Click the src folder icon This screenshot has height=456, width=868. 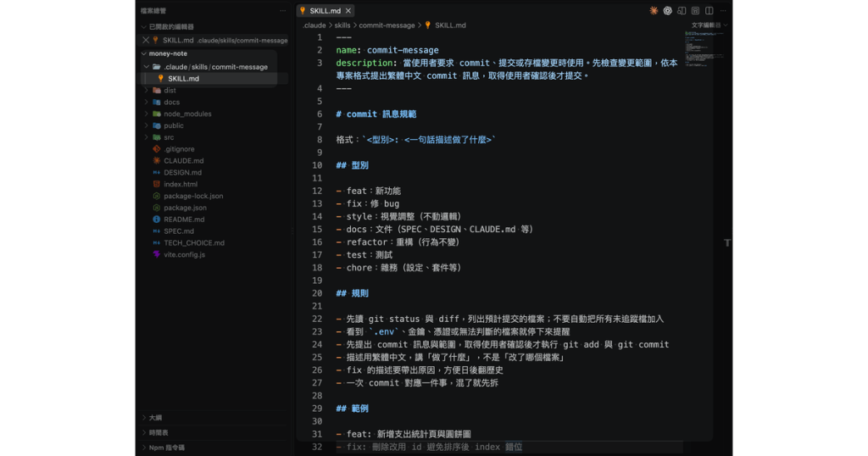157,137
